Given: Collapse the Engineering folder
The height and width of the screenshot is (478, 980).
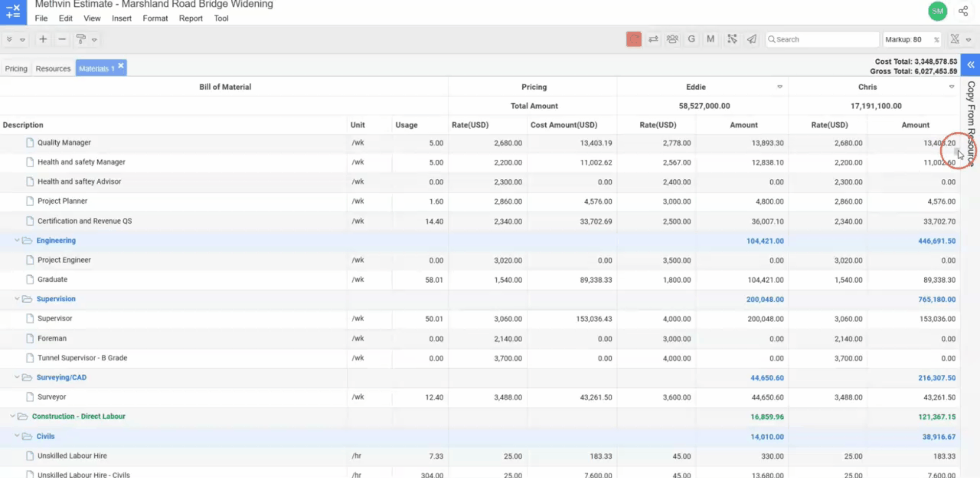Looking at the screenshot, I should (17, 240).
